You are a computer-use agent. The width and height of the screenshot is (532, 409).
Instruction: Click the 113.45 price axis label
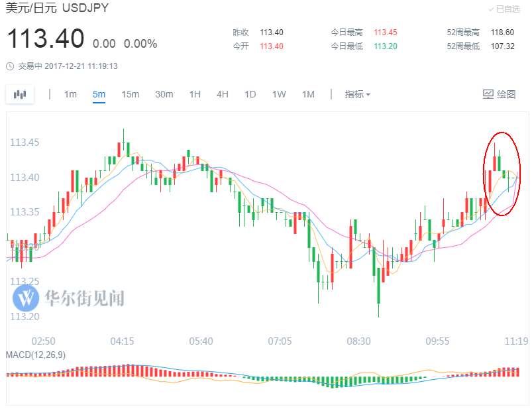click(x=25, y=143)
